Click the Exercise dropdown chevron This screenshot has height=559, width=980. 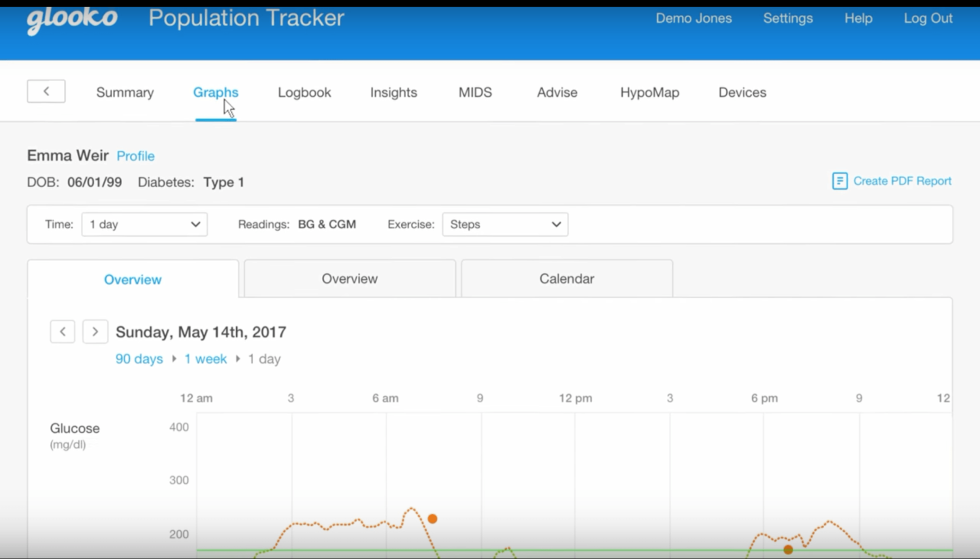point(556,224)
